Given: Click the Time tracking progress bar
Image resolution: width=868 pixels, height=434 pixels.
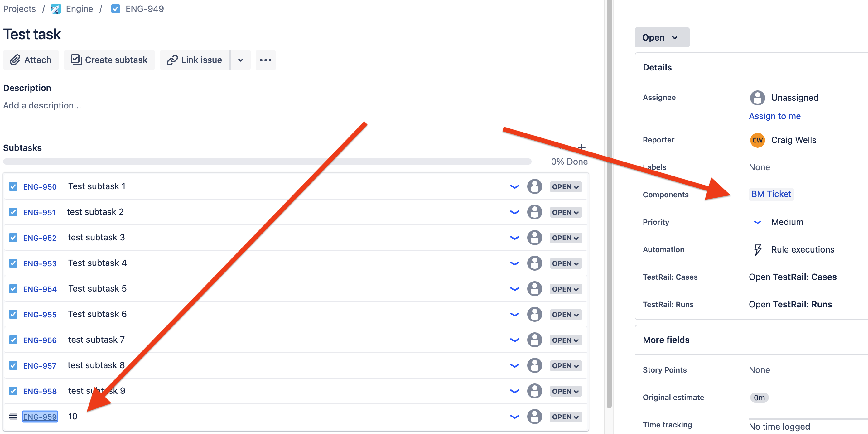Looking at the screenshot, I should coord(808,419).
